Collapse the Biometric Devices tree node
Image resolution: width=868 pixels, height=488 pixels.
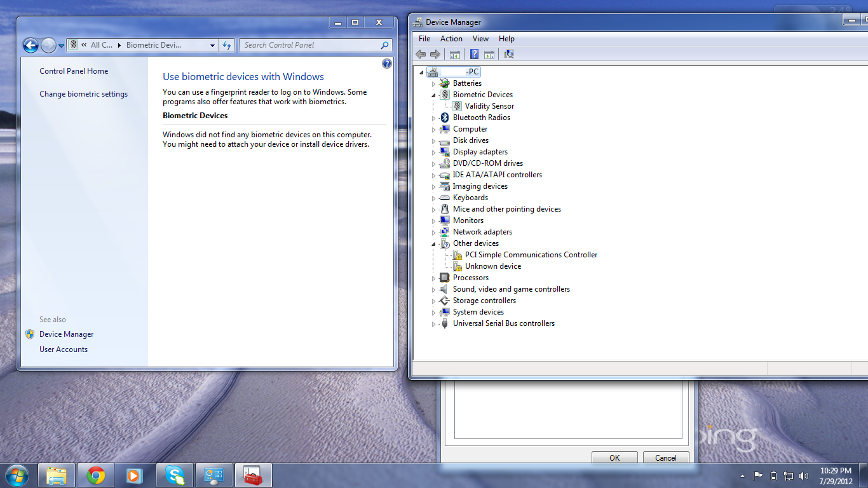434,95
